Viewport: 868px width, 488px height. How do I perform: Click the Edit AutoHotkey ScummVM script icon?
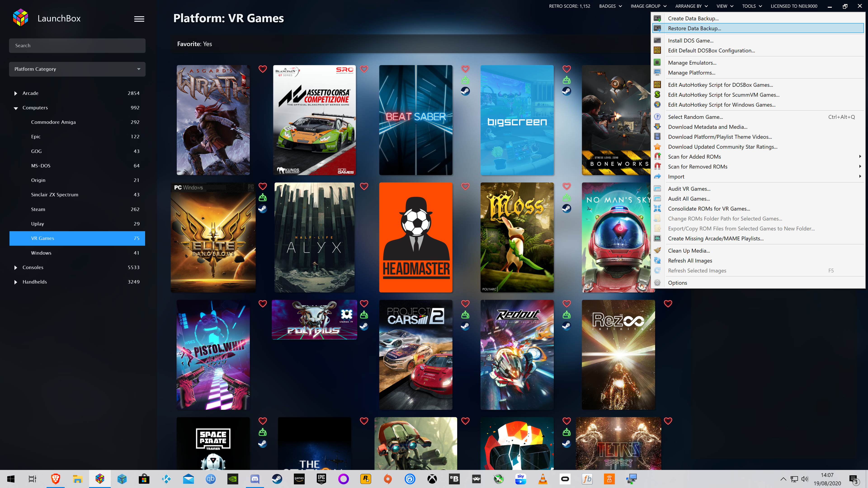tap(657, 95)
